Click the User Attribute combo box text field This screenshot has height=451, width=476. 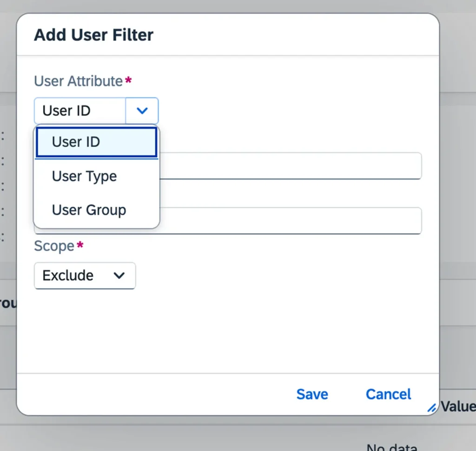80,111
